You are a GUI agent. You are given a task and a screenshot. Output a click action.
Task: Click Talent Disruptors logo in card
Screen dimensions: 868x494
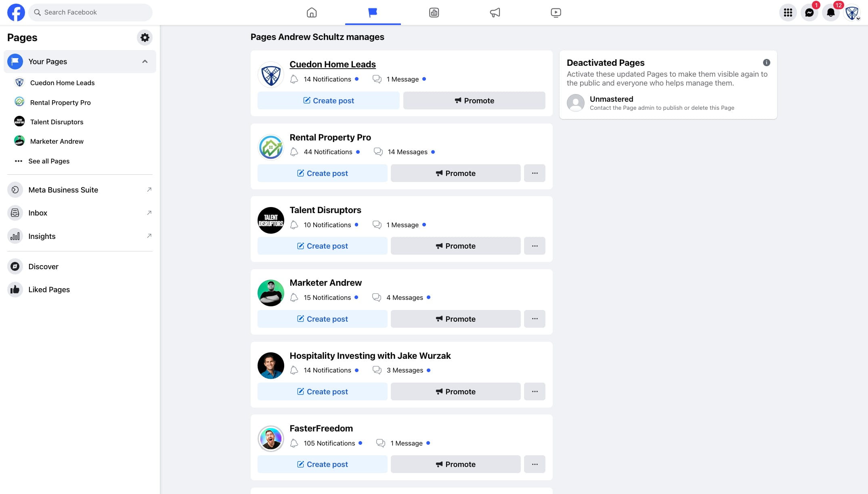[x=271, y=220]
